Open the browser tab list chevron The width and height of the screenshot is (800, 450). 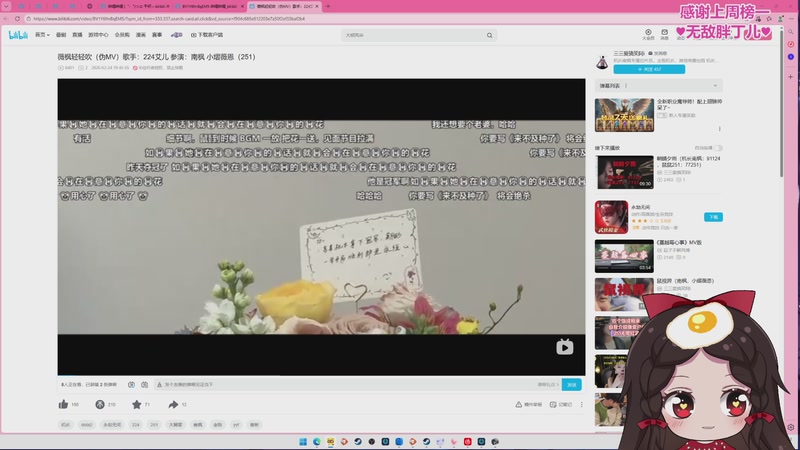(x=6, y=6)
